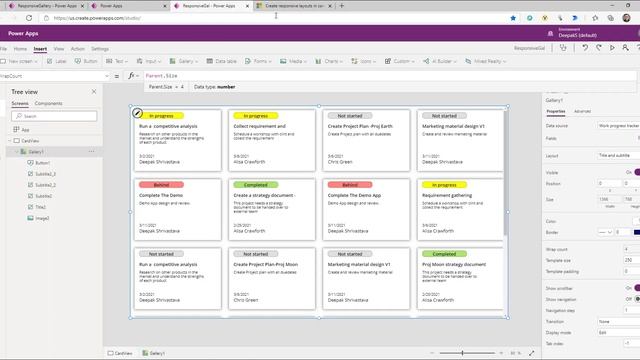Click the Tree view search box

(54, 116)
